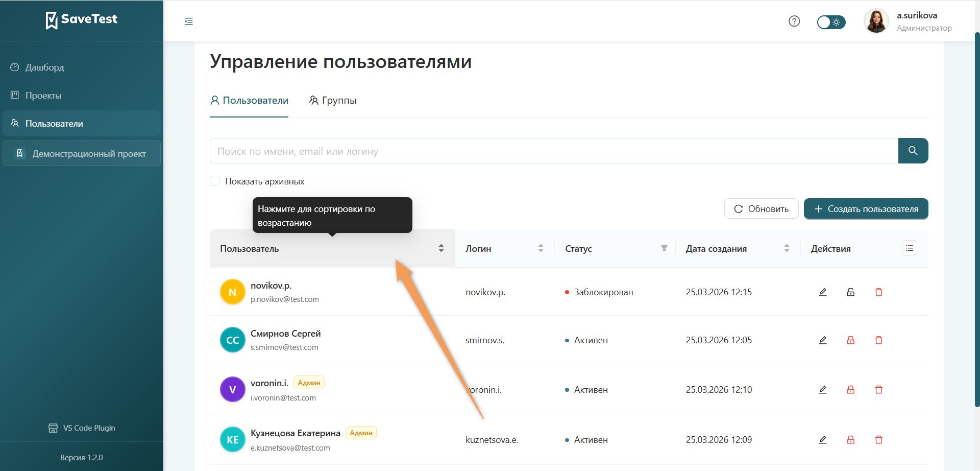Click the search magnifier button
980x471 pixels.
[x=913, y=151]
